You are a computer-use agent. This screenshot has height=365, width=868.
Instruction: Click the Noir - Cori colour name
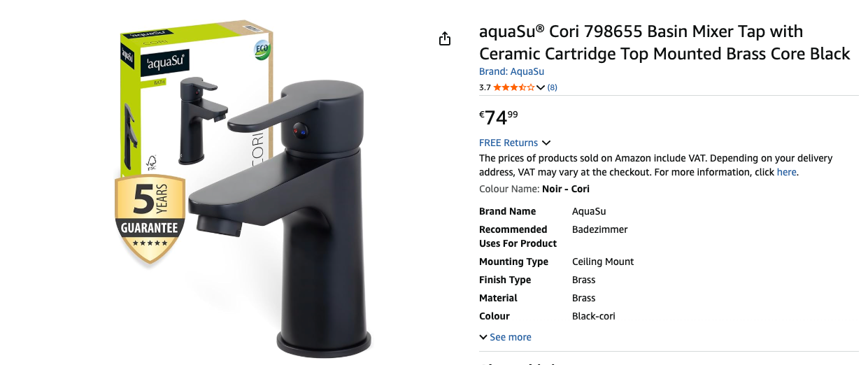click(566, 189)
